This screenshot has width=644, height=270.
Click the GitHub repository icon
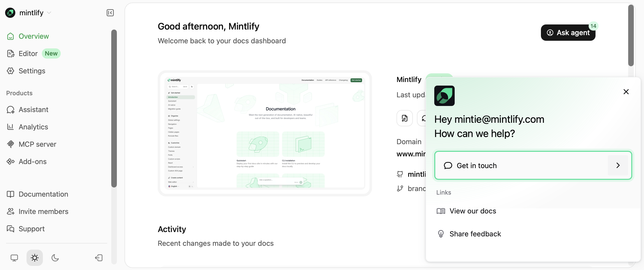400,174
